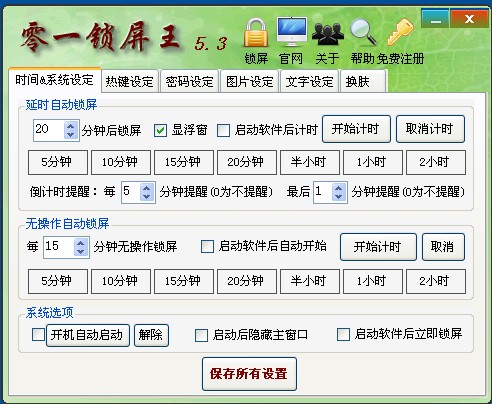Decrease the 最后 minutes reminder value
The height and width of the screenshot is (404, 492).
339,197
